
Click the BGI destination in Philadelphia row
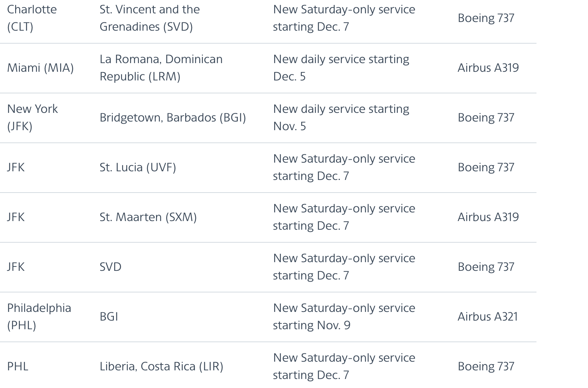109,317
